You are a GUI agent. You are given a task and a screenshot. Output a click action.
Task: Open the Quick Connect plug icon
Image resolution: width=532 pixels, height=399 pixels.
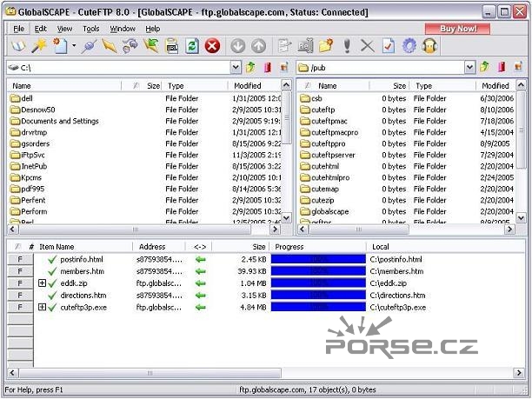pos(90,46)
